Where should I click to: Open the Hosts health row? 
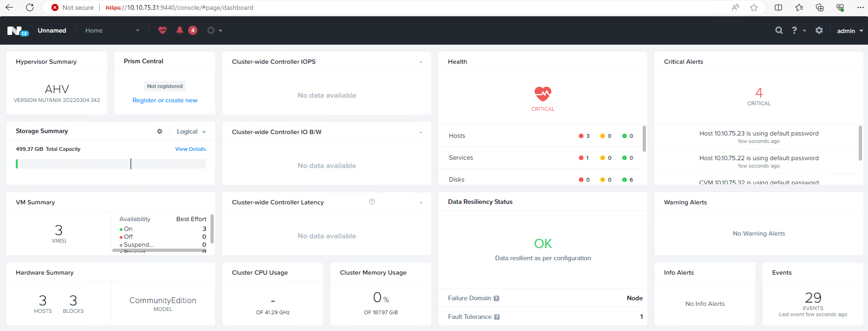coord(541,136)
